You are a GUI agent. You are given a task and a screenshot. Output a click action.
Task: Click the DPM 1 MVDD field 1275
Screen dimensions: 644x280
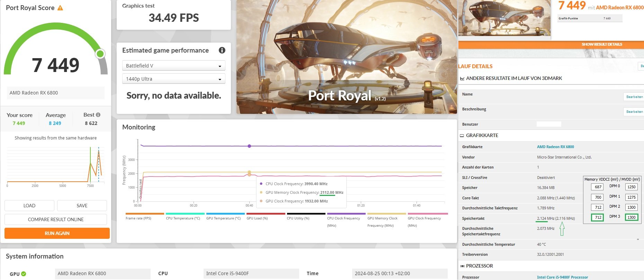pyautogui.click(x=631, y=197)
